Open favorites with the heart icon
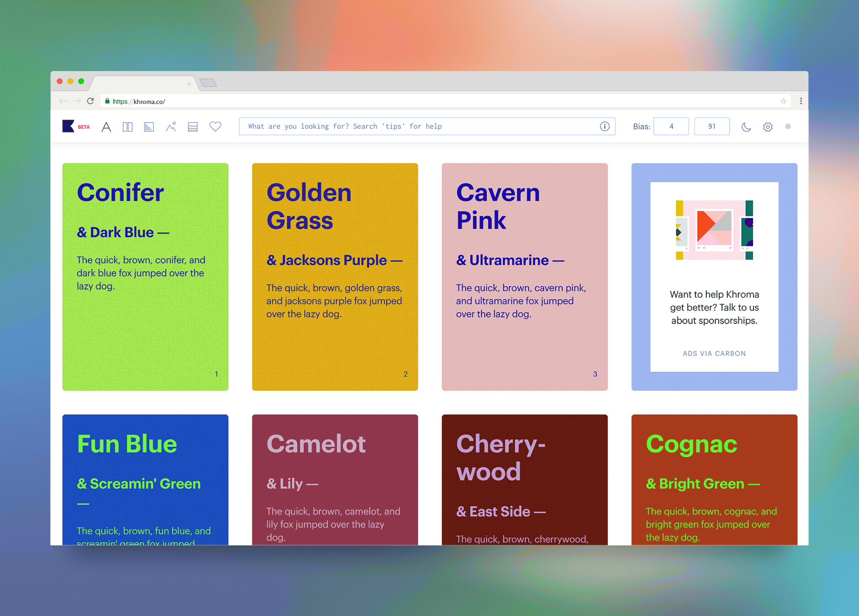 (215, 126)
